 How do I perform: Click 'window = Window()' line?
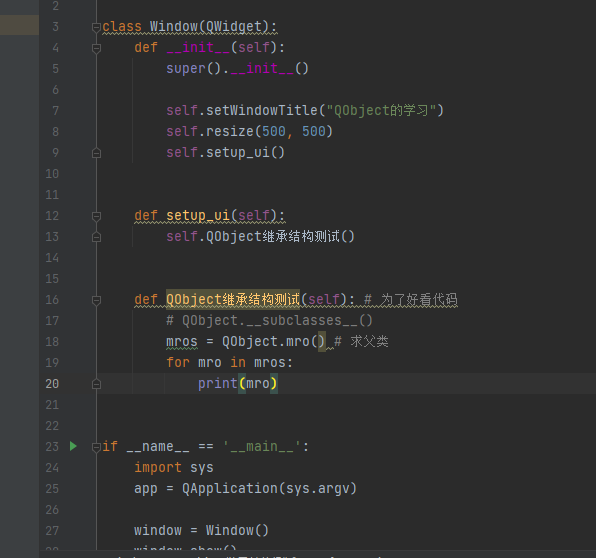click(x=201, y=530)
